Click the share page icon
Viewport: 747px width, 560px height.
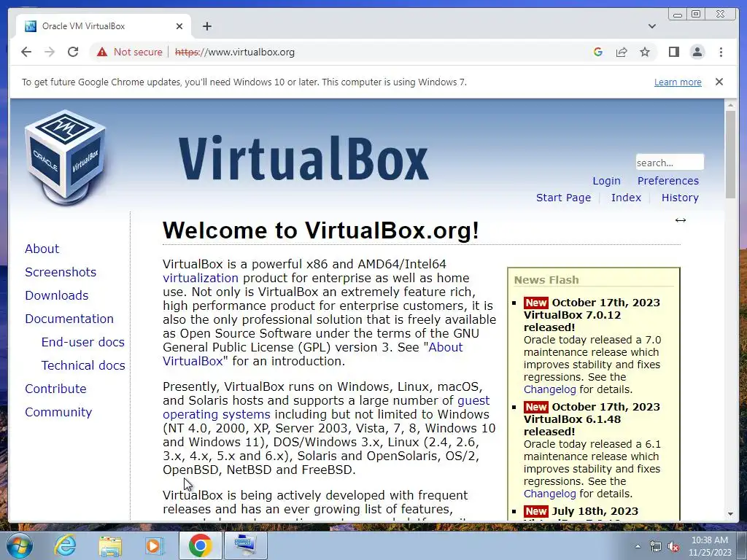(x=622, y=52)
